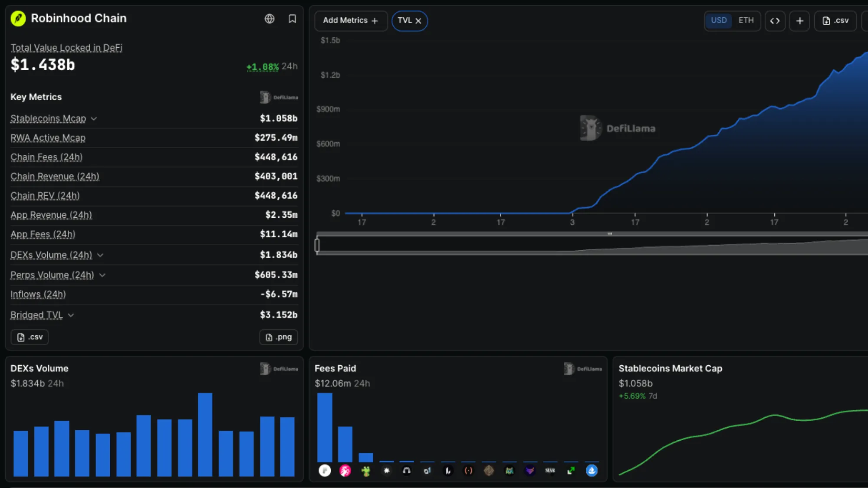Click Total Value Locked in DeFi label

coord(66,48)
